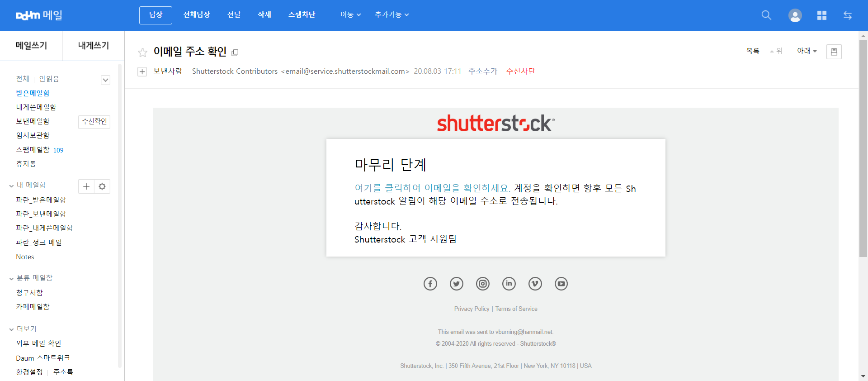Click 수신차단 block sender link
Screen dimensions: 868x381
(x=520, y=71)
